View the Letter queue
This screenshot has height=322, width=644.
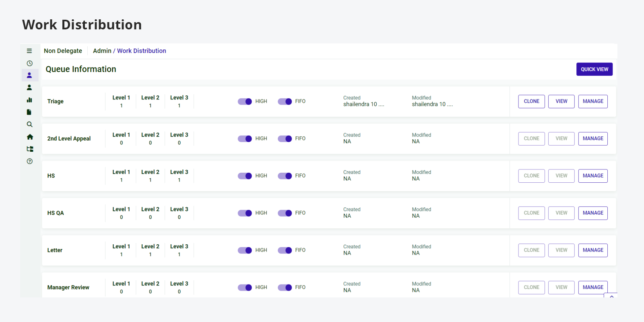tap(561, 250)
